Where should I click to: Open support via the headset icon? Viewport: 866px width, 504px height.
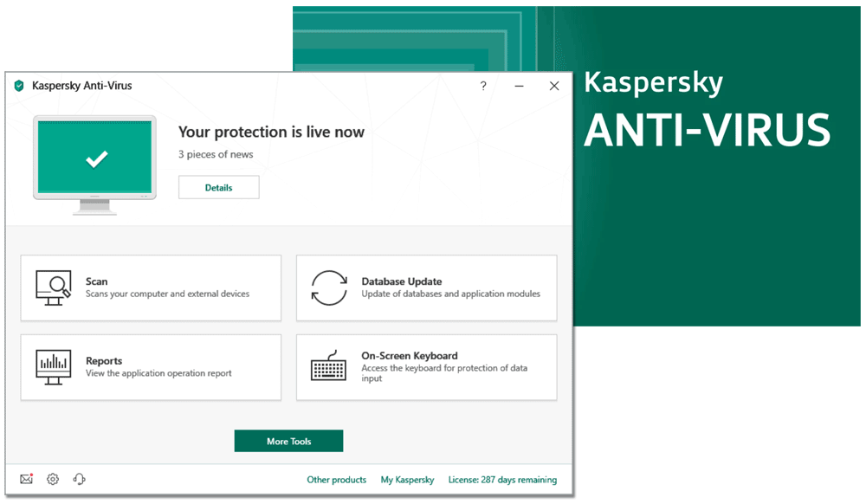(x=79, y=478)
